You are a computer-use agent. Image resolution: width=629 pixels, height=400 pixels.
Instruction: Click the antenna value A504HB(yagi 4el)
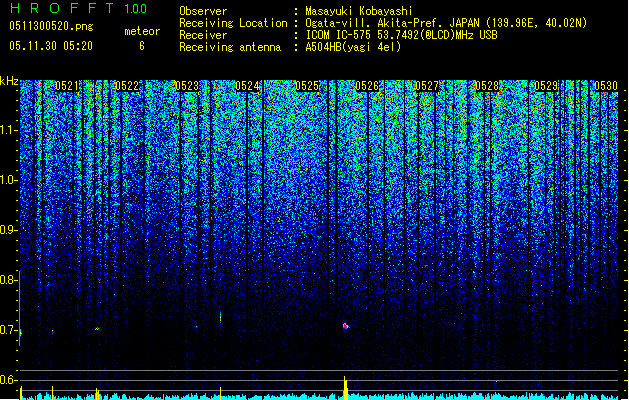(353, 47)
